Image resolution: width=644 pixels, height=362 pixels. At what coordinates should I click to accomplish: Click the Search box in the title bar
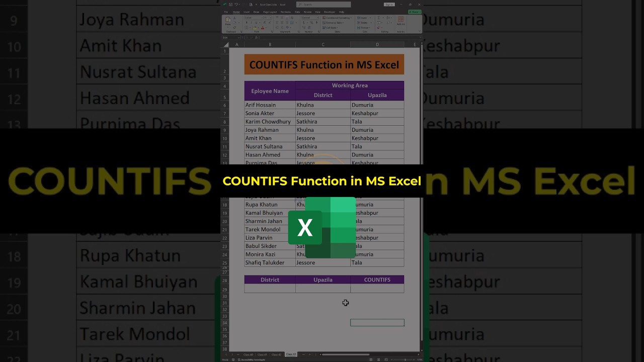(324, 5)
